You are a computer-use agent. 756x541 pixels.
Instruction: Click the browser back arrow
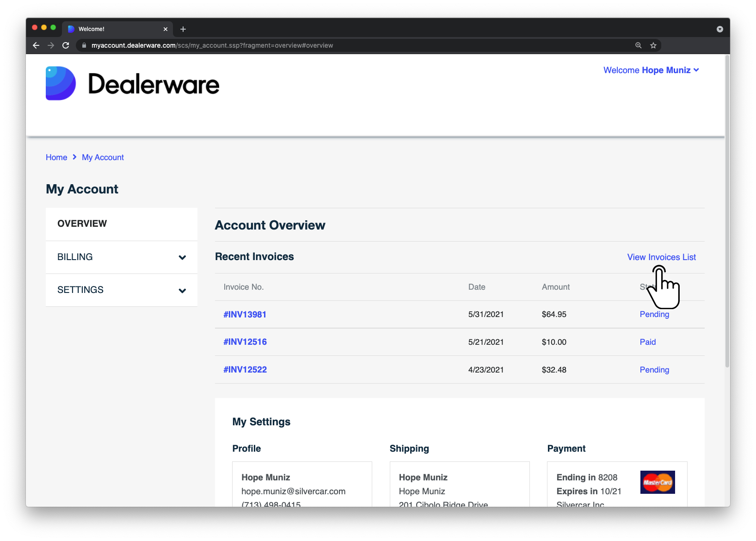pyautogui.click(x=36, y=45)
